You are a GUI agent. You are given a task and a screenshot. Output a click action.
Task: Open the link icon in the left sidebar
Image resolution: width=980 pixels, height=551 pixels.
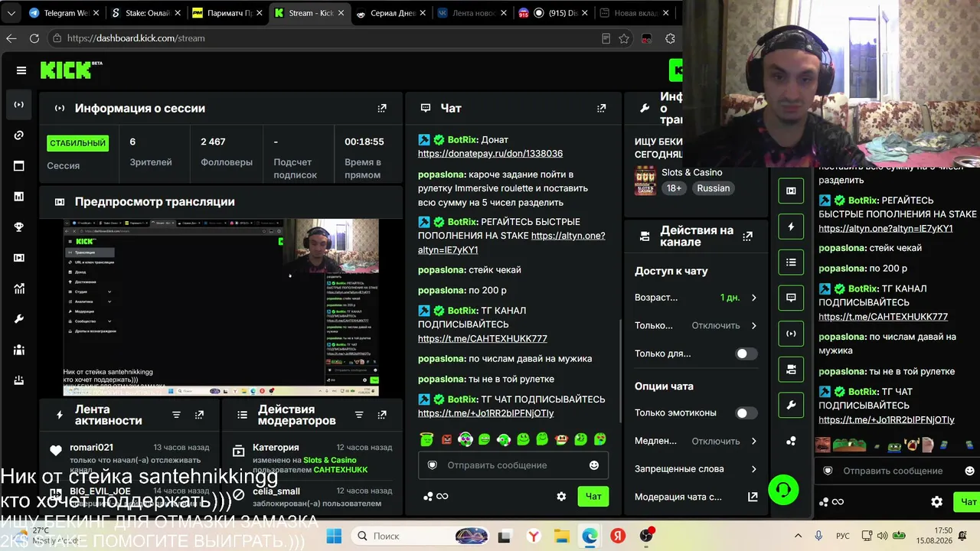19,135
